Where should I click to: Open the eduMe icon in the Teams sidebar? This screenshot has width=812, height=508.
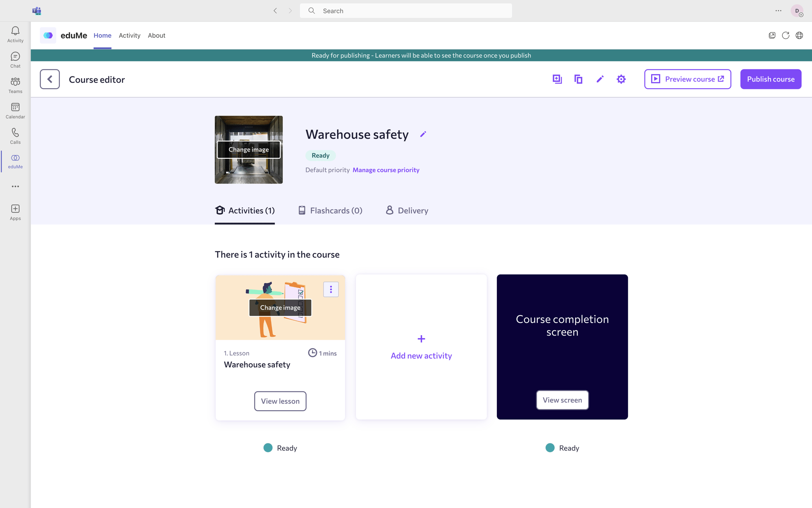[x=15, y=161]
